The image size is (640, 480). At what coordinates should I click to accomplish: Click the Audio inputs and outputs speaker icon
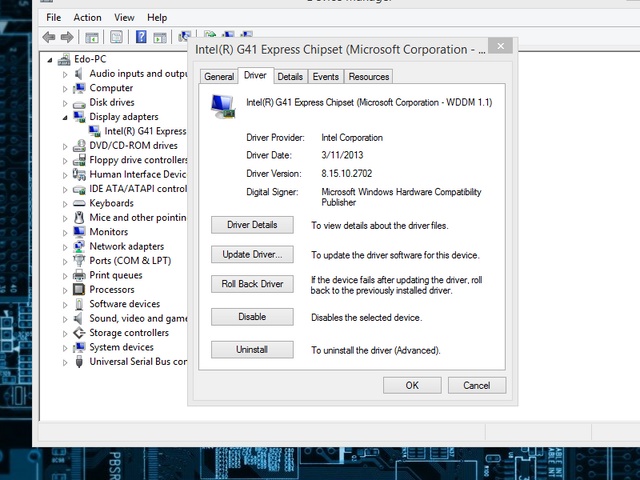[79, 74]
